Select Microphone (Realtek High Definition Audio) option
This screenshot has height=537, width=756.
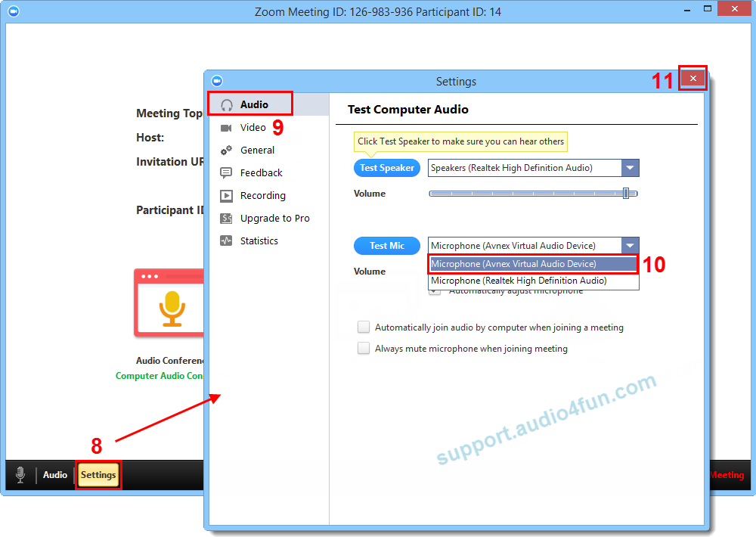coord(533,281)
